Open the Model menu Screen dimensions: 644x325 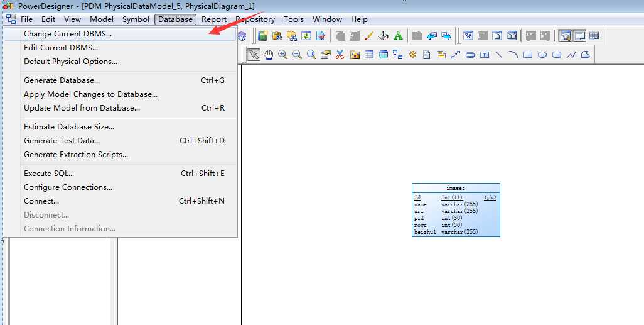[x=102, y=19]
